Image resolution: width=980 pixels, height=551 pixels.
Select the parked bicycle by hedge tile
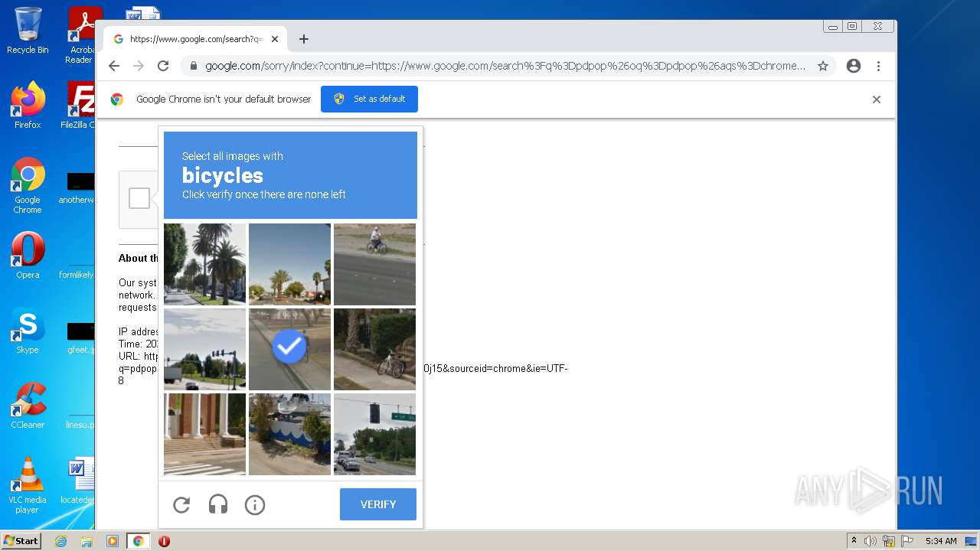(374, 349)
